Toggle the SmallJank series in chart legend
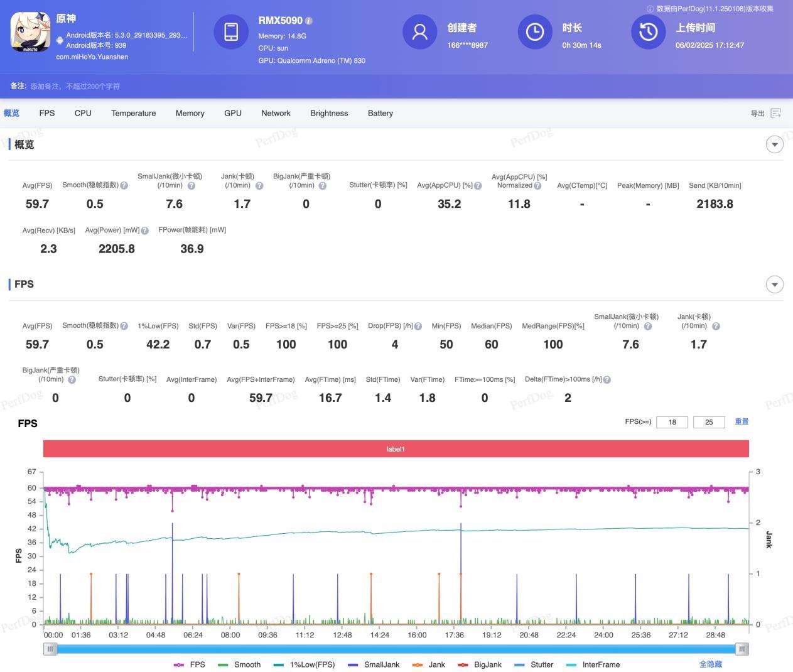This screenshot has width=793, height=672. point(373,664)
